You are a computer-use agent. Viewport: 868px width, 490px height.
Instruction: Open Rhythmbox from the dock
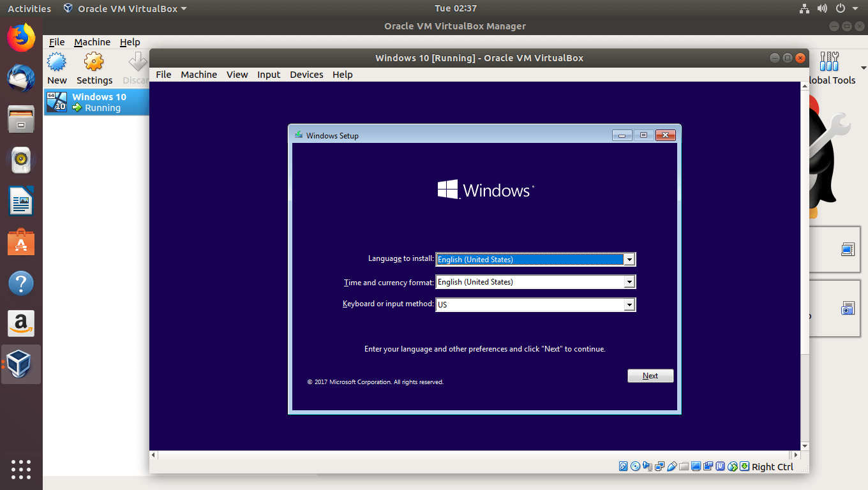click(21, 160)
